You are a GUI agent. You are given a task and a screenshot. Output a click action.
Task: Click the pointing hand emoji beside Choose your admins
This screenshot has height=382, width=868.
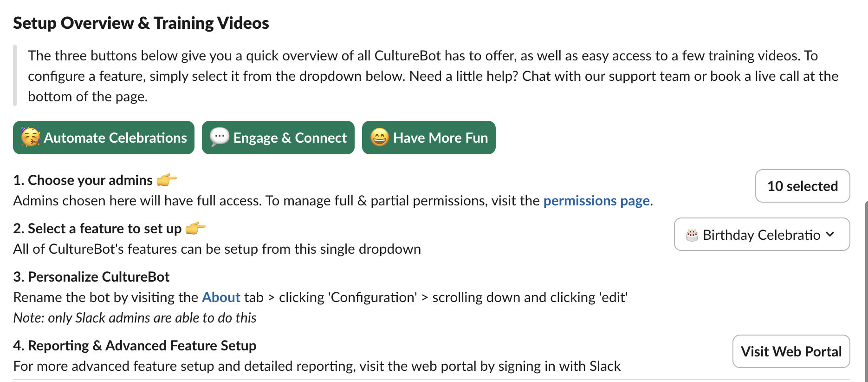tap(167, 180)
